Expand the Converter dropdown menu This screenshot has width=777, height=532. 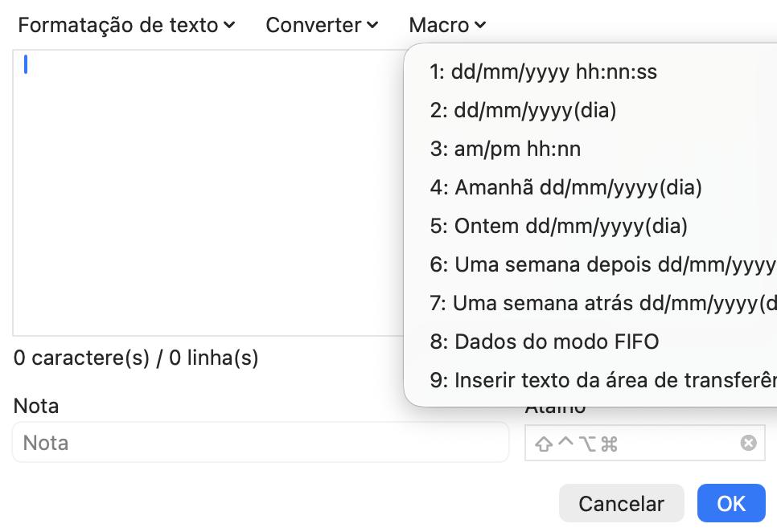point(322,25)
